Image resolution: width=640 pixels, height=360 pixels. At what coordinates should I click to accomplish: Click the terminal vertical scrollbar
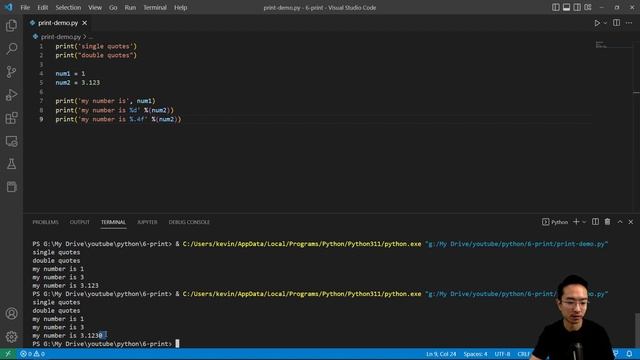click(637, 329)
